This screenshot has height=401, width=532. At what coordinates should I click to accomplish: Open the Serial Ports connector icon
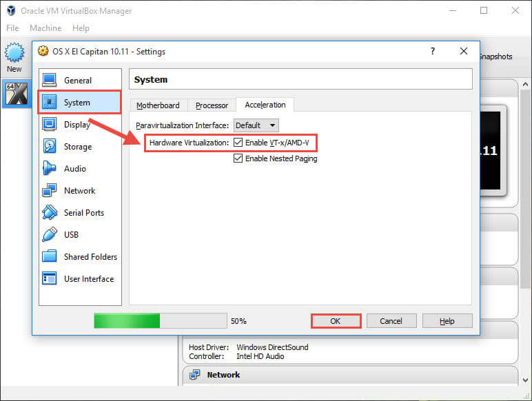50,212
